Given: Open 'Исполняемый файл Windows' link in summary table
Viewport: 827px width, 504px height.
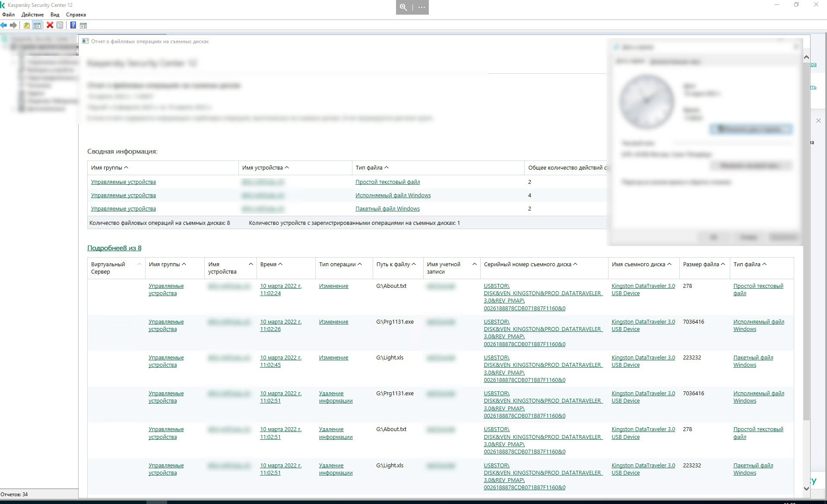Looking at the screenshot, I should click(x=393, y=195).
